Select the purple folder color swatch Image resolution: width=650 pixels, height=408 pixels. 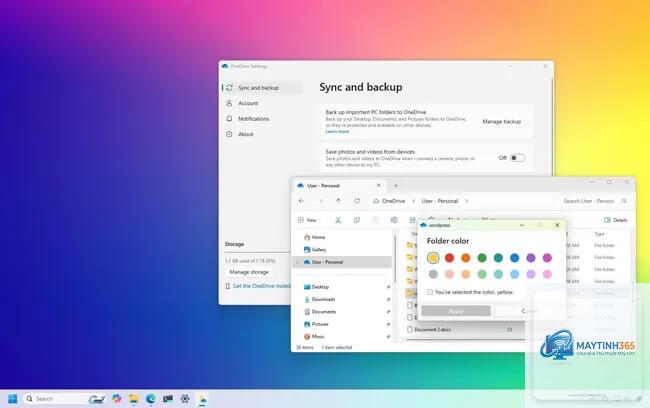pyautogui.click(x=531, y=258)
